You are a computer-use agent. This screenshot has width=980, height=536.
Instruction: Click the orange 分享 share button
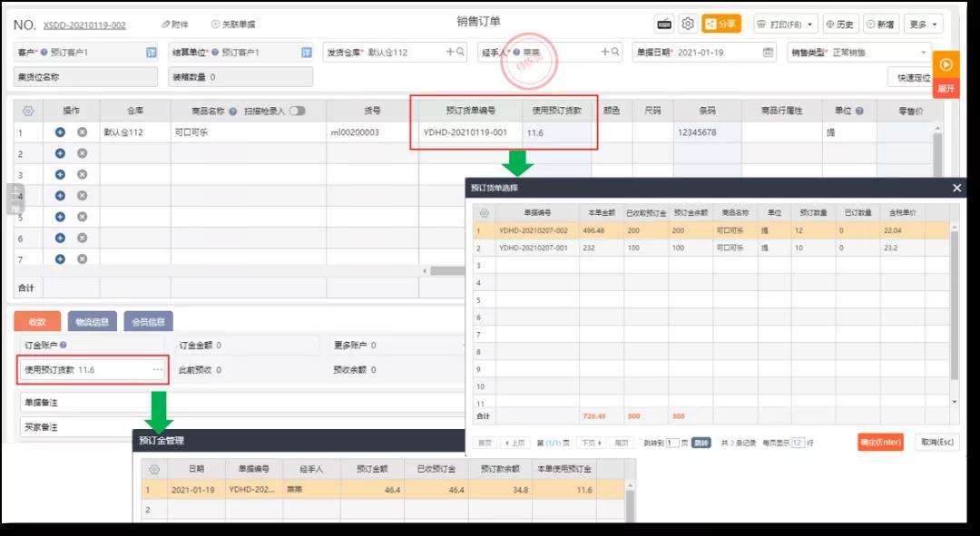point(721,24)
